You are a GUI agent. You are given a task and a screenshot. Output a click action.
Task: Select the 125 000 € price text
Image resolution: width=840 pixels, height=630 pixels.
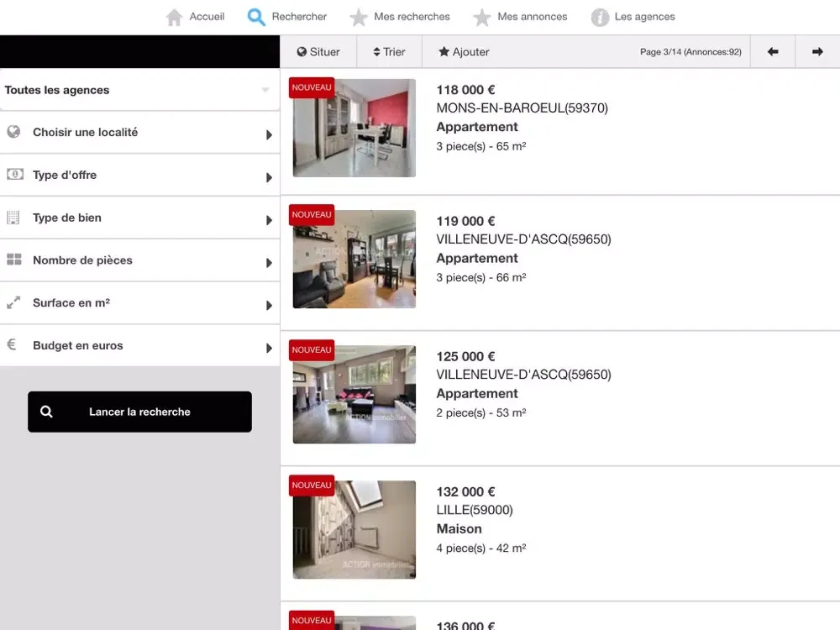(465, 357)
